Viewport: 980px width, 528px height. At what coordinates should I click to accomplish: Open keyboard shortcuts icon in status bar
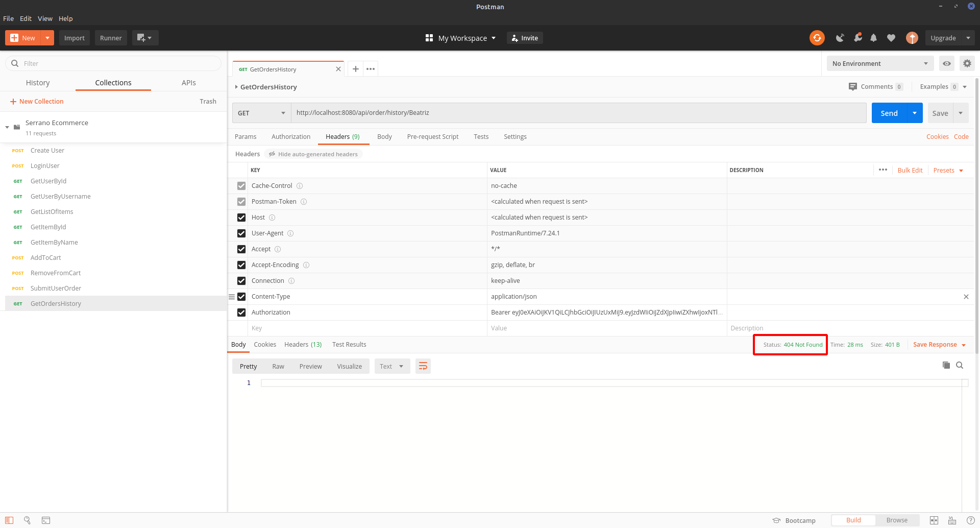click(x=952, y=520)
